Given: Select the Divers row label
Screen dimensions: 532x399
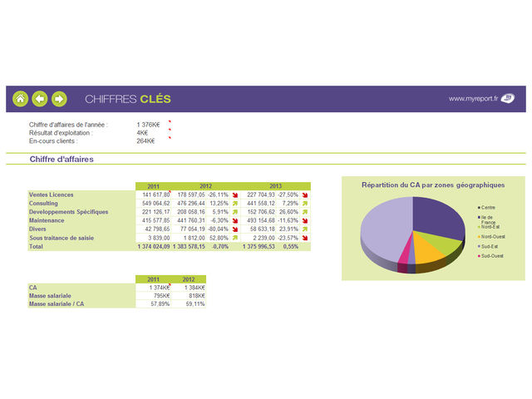Looking at the screenshot, I should (37, 229).
